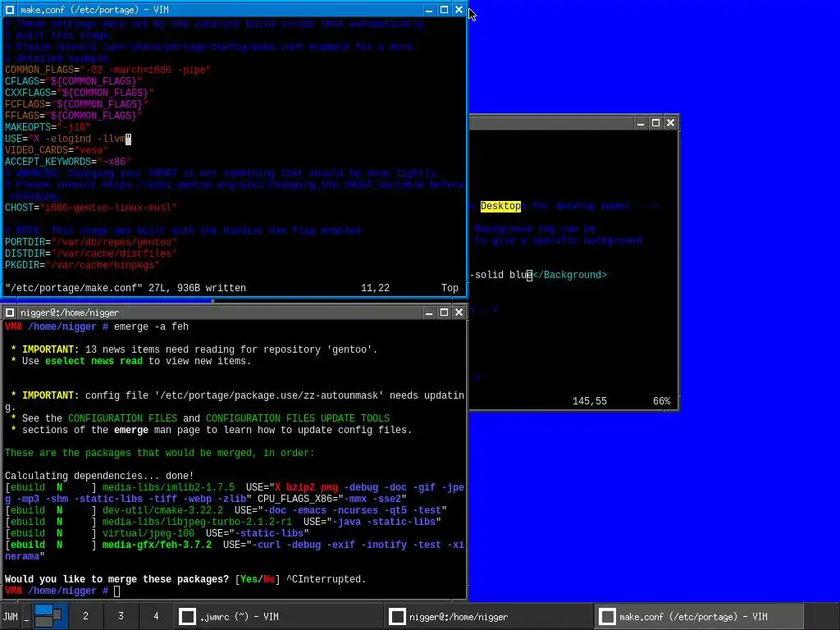Activate the terminal entry in the taskbar
Image resolution: width=840 pixels, height=630 pixels.
(x=489, y=617)
